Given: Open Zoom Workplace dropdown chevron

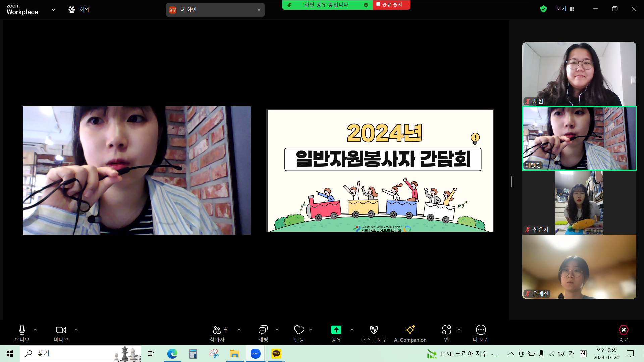Looking at the screenshot, I should click(54, 10).
